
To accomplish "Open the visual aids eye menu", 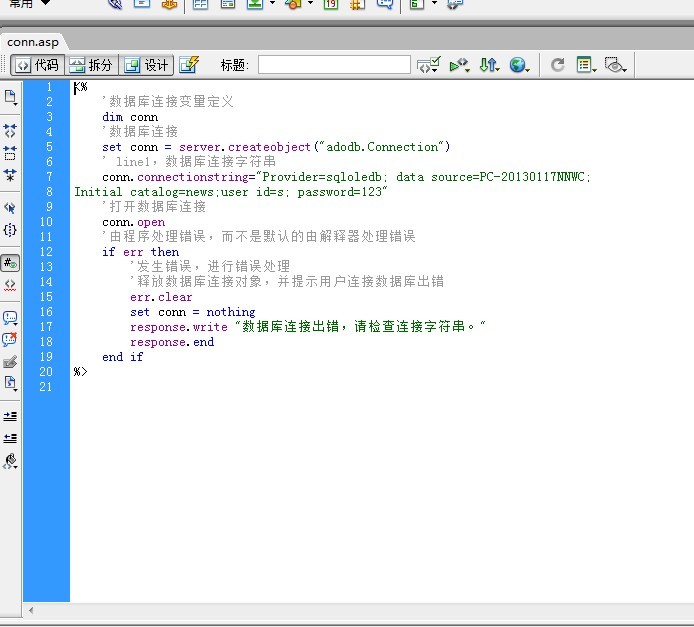I will click(x=616, y=65).
